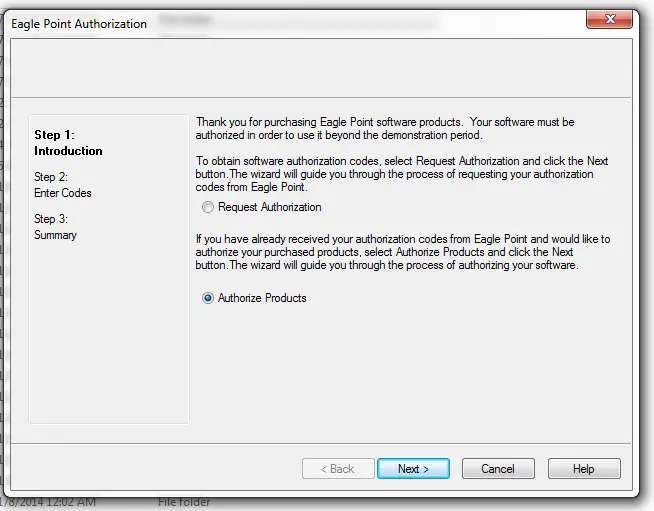Open Help for the authorization wizard
654x511 pixels.
click(584, 468)
